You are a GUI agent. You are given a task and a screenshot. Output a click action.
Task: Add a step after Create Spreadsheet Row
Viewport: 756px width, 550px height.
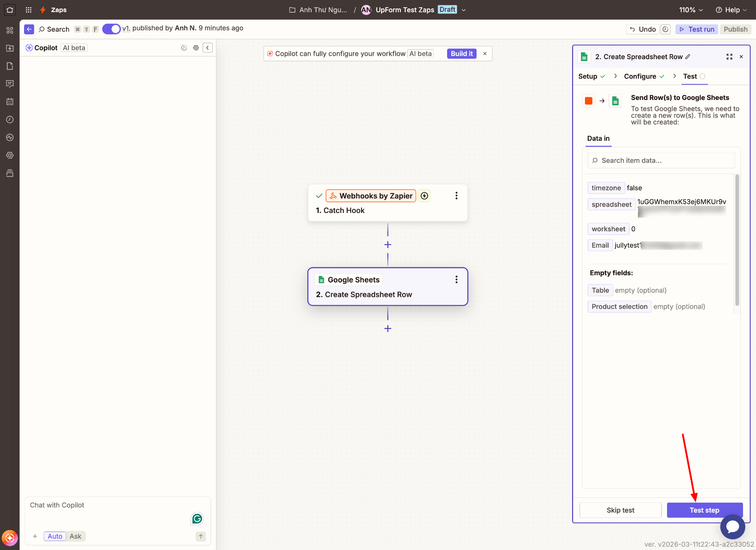tap(388, 329)
